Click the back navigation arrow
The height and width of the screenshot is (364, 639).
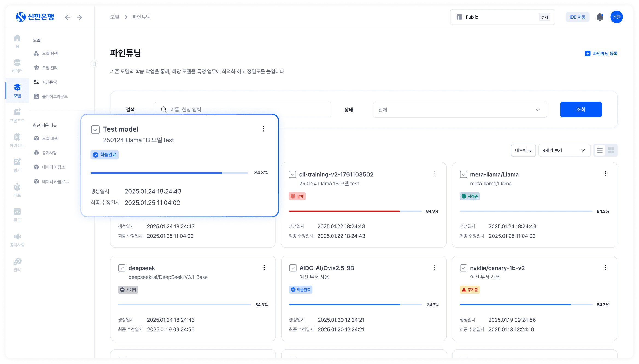pos(68,17)
